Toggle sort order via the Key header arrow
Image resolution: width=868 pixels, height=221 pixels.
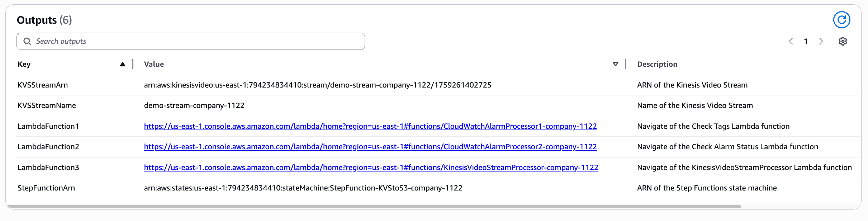tap(123, 64)
